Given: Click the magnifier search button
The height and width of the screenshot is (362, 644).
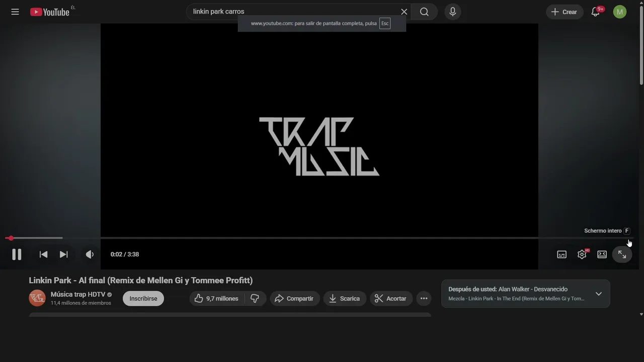Looking at the screenshot, I should coord(424,12).
